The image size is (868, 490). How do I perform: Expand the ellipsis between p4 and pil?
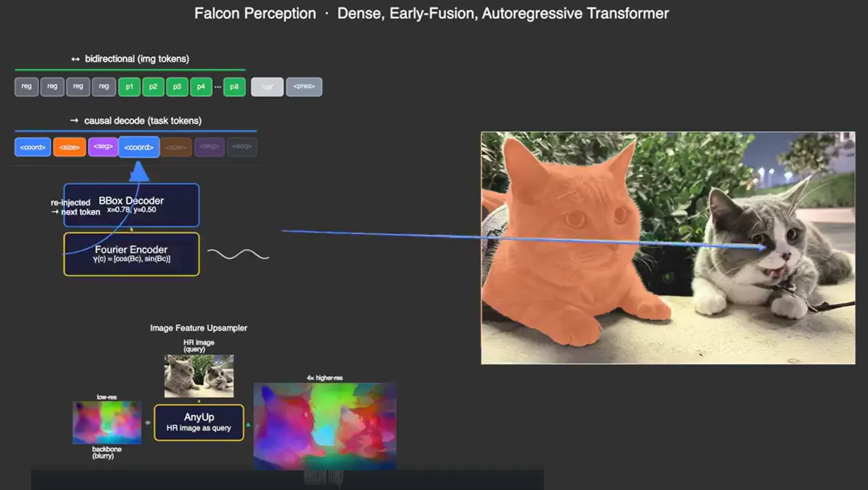click(x=218, y=87)
